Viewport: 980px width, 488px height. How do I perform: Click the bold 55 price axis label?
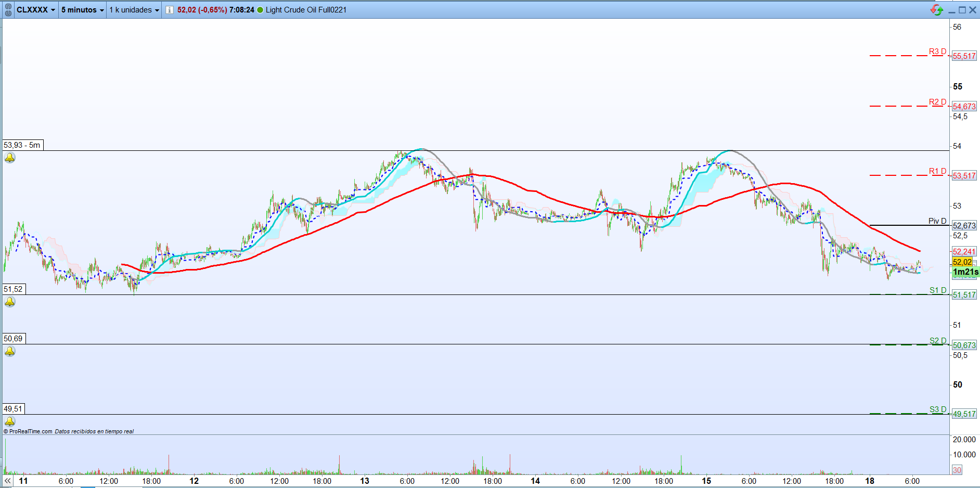(x=958, y=86)
